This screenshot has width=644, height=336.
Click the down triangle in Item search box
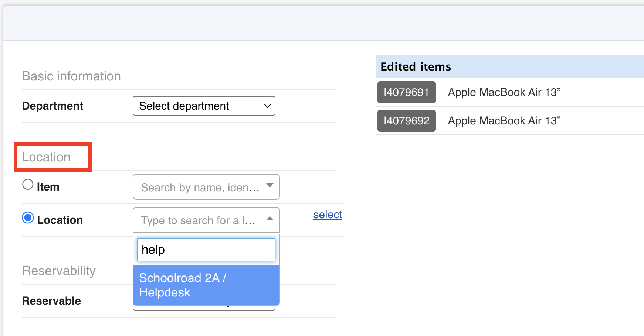coord(270,185)
